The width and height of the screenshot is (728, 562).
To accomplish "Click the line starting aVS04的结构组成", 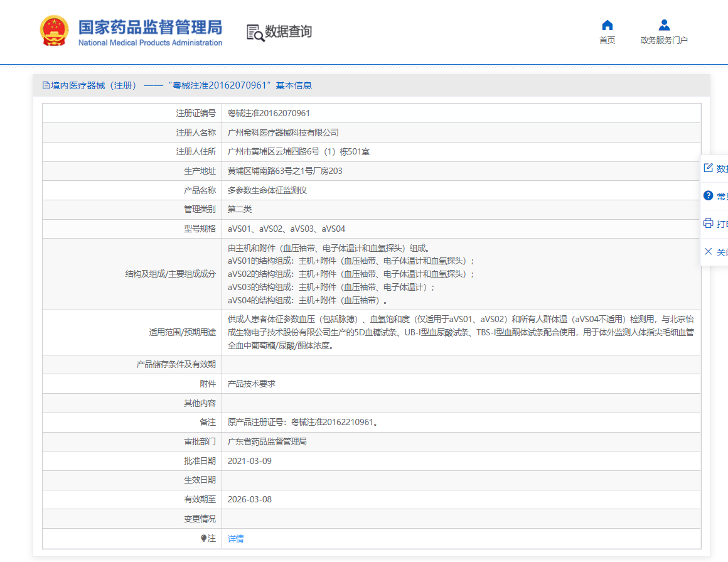I will pos(308,301).
